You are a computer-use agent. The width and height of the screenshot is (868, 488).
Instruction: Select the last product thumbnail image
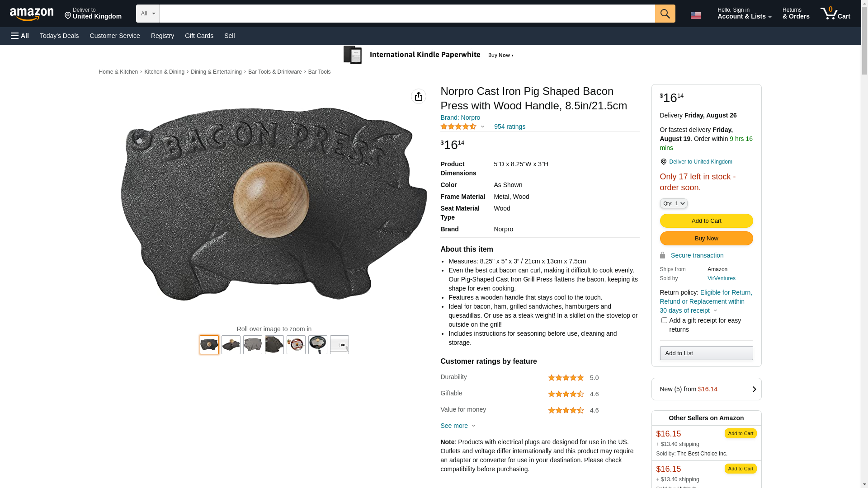339,345
